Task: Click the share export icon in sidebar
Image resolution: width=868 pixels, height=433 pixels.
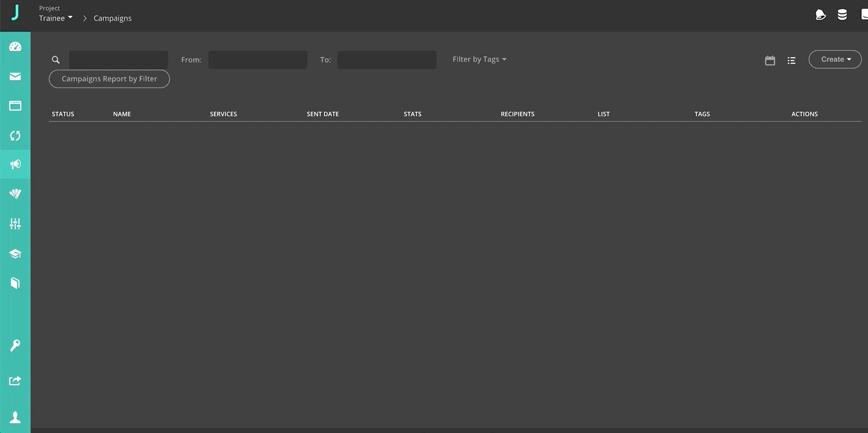Action: (15, 381)
